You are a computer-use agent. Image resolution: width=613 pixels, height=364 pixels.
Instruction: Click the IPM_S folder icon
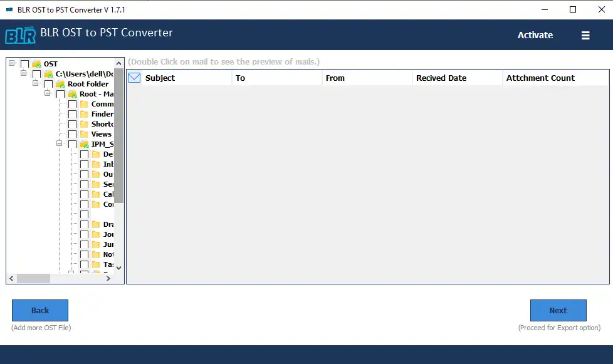(x=84, y=144)
